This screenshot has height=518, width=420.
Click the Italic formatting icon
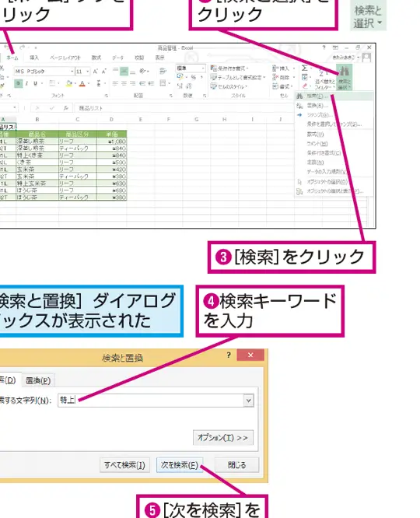tap(26, 83)
